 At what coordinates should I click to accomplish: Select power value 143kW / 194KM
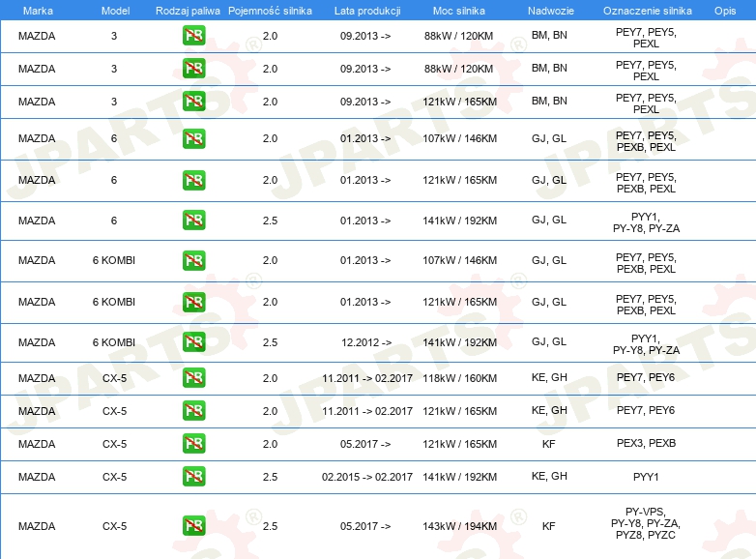point(459,526)
